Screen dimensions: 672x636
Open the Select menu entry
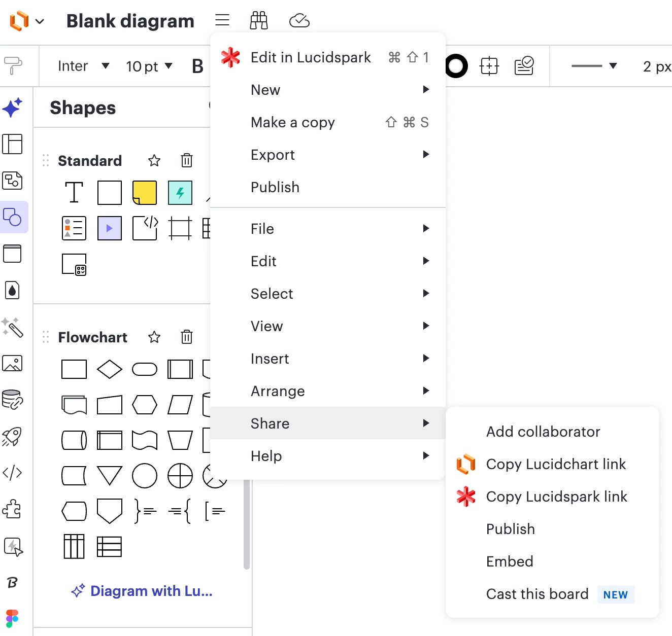[328, 294]
